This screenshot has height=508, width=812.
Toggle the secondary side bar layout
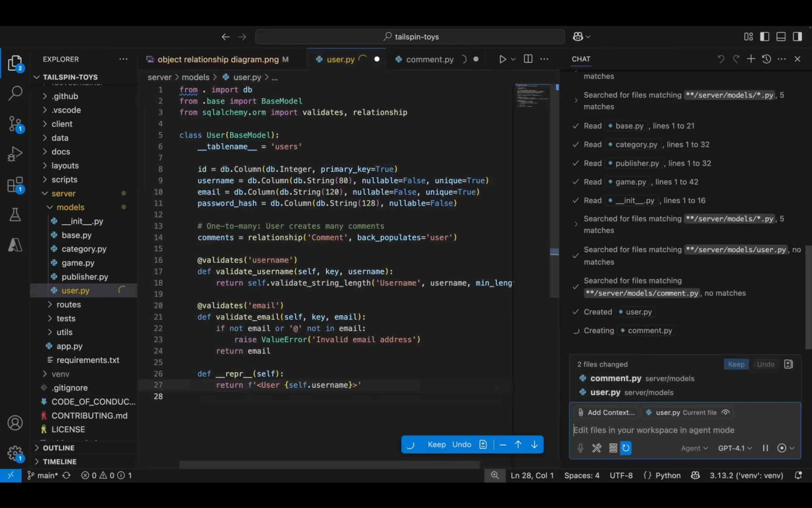point(797,37)
